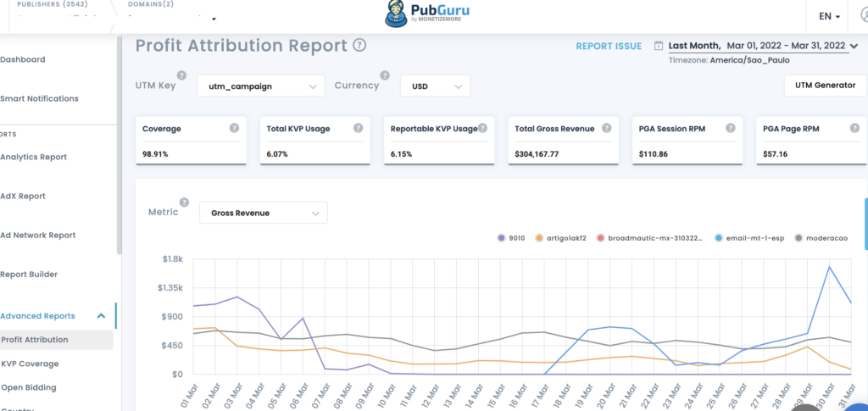Click the calendar icon beside Last Month
Image resolution: width=868 pixels, height=411 pixels.
[659, 46]
